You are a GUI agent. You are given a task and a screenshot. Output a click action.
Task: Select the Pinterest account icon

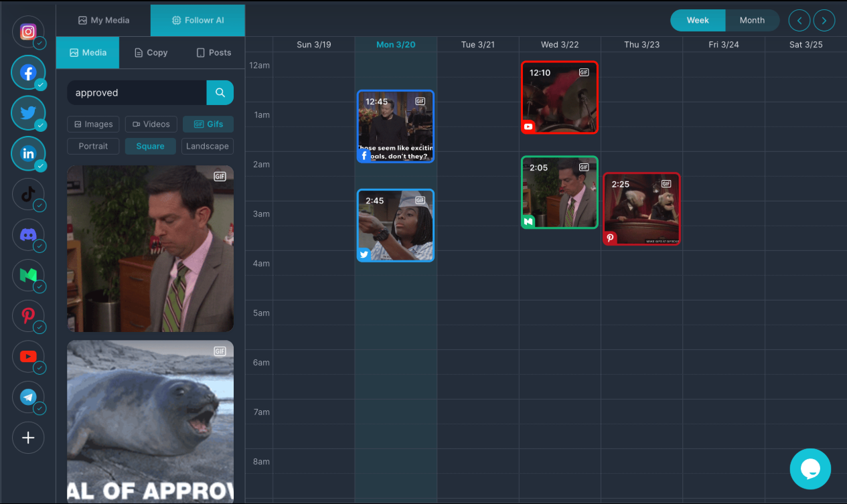click(28, 316)
